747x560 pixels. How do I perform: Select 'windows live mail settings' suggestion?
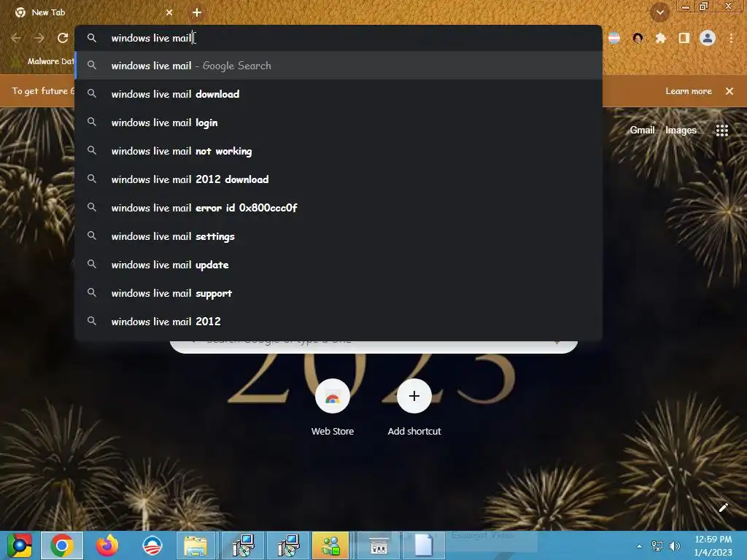point(338,236)
